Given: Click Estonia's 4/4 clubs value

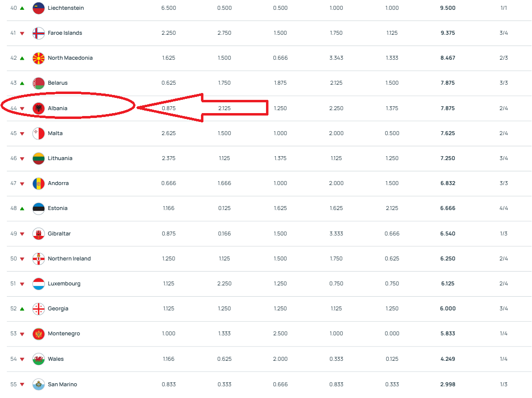Looking at the screenshot, I should pos(504,208).
